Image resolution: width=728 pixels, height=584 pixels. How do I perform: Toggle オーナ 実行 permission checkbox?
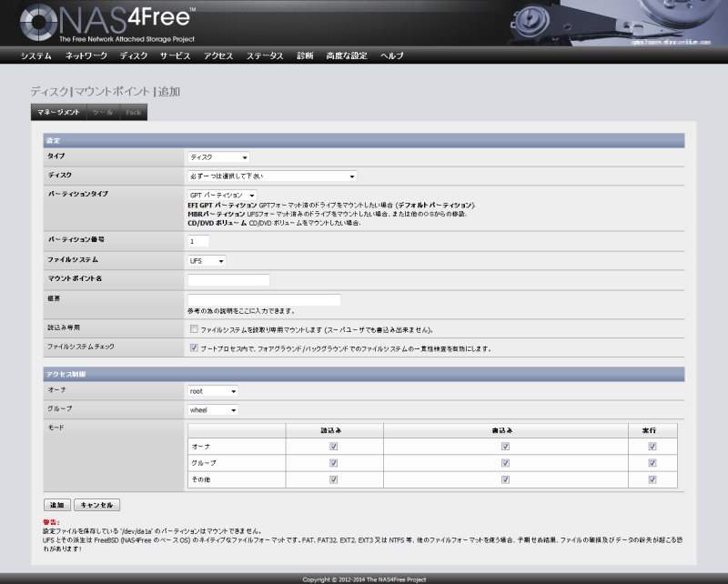click(x=652, y=446)
